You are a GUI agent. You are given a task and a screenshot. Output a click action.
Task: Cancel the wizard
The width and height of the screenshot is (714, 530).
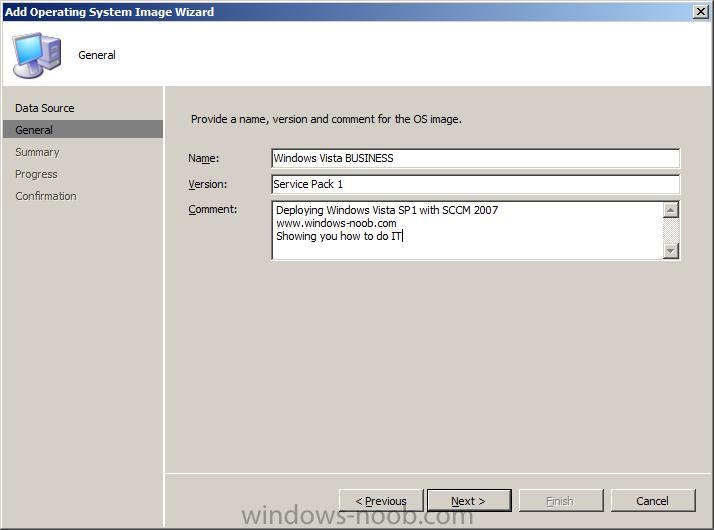coord(653,501)
